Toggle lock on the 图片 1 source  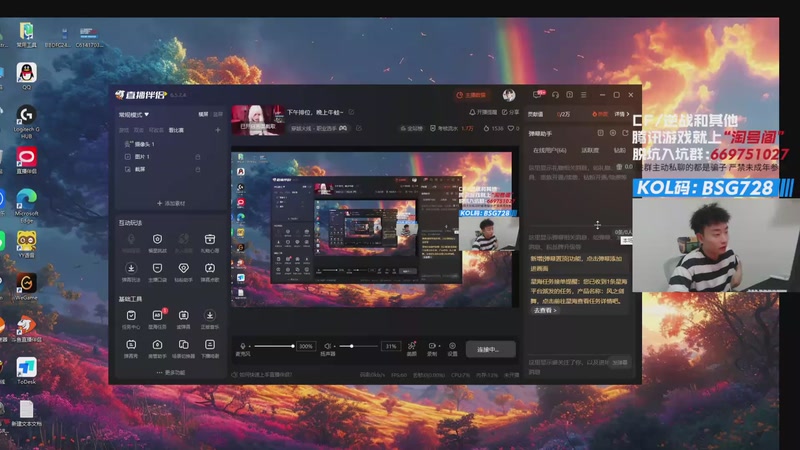click(198, 157)
